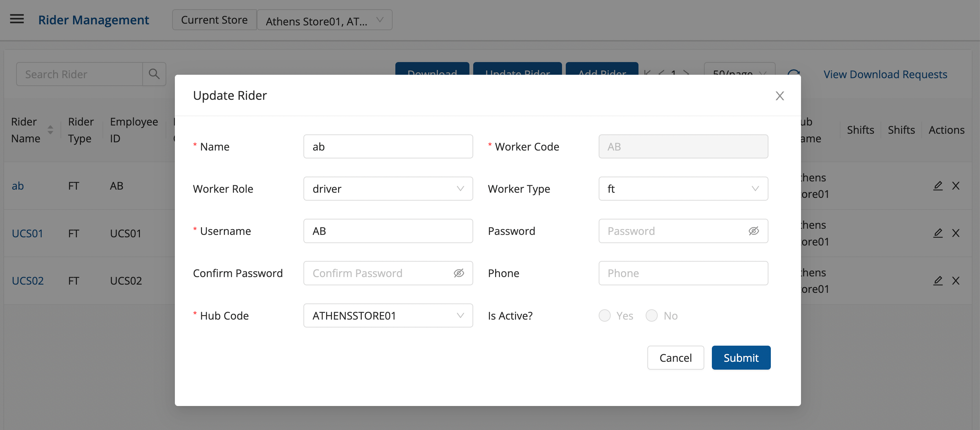Toggle Confirm Password visibility eye
980x430 pixels.
pyautogui.click(x=459, y=273)
